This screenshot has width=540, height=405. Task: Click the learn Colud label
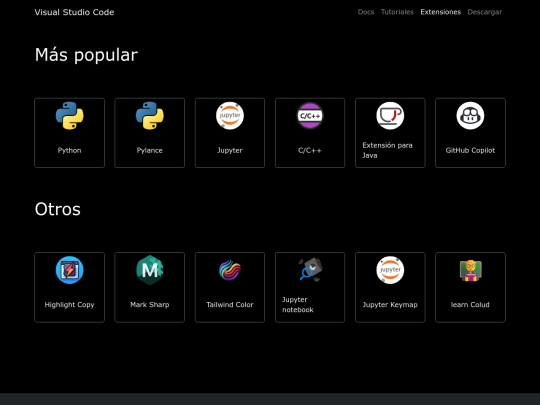click(x=470, y=305)
